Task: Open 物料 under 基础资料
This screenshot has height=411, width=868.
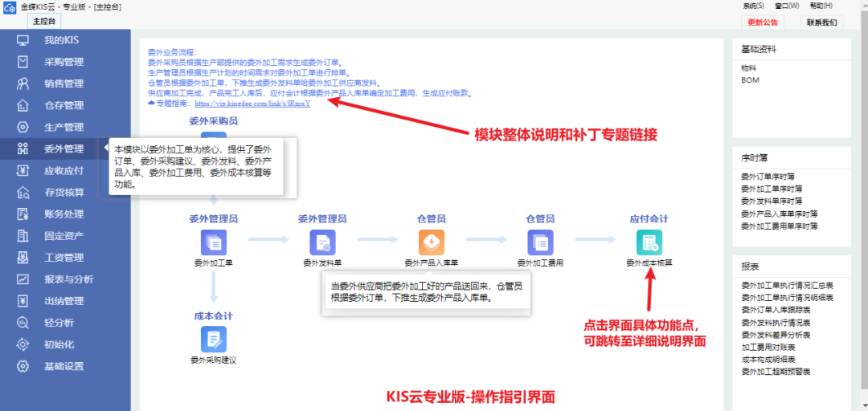Action: coord(749,68)
